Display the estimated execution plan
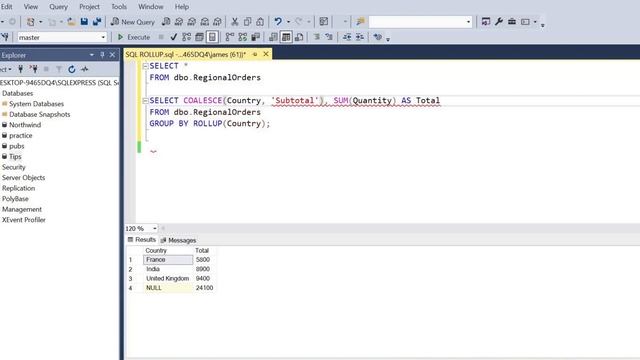This screenshot has height=360, width=640. [x=187, y=37]
